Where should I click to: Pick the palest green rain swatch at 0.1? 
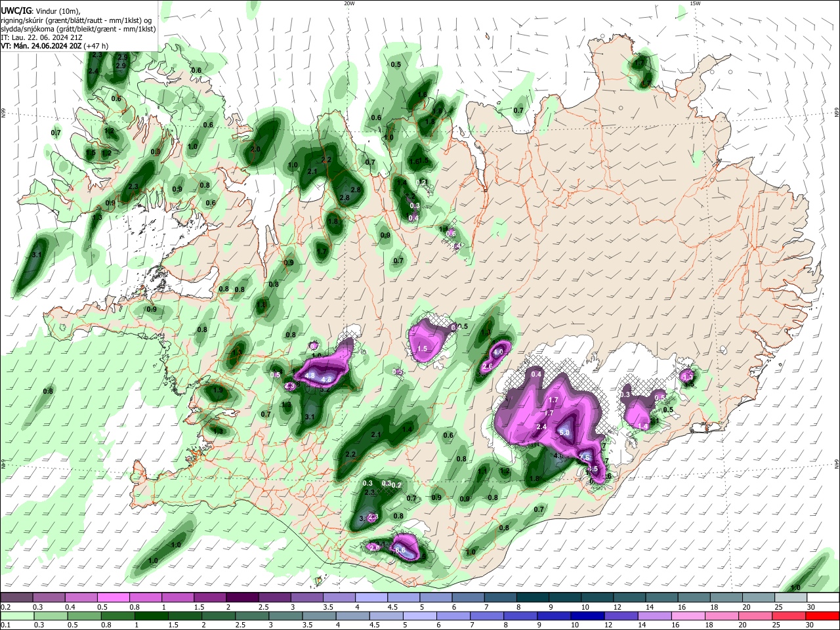click(17, 616)
